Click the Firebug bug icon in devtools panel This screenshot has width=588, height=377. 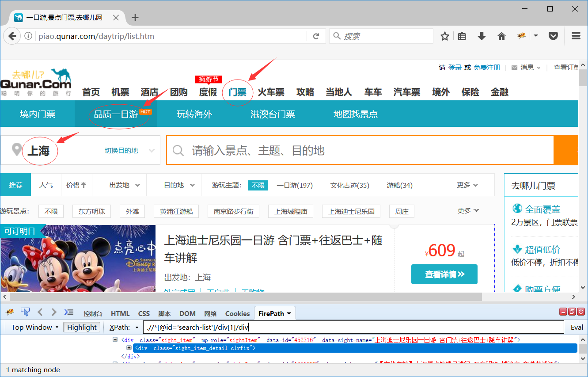pos(10,312)
